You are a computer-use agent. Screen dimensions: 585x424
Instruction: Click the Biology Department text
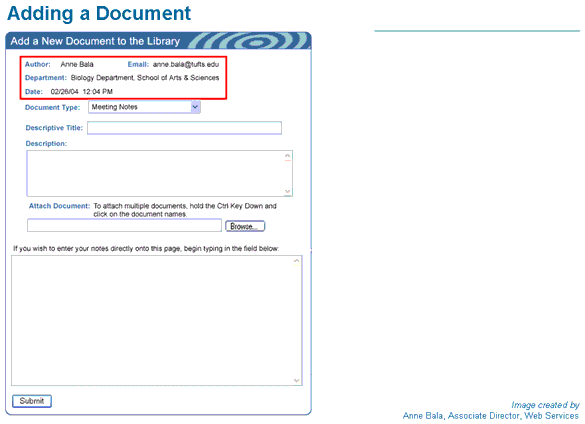click(145, 78)
